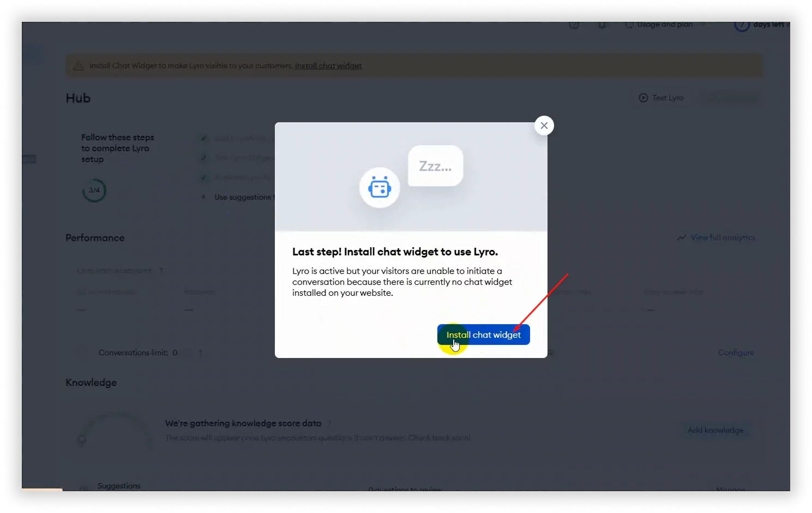This screenshot has height=513, width=812.
Task: Click the Test Lyro button
Action: click(661, 98)
